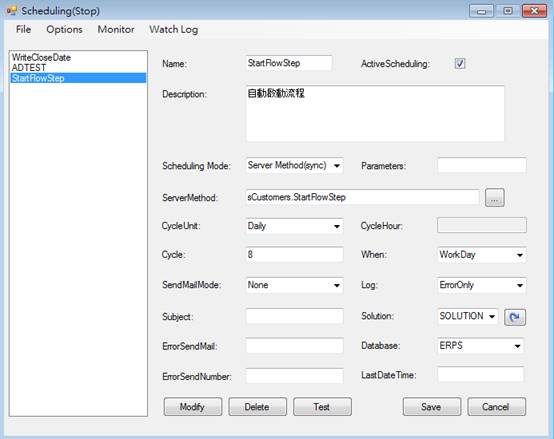The width and height of the screenshot is (554, 439).
Task: Open the ServerMethod browse ellipsis button
Action: tap(495, 198)
